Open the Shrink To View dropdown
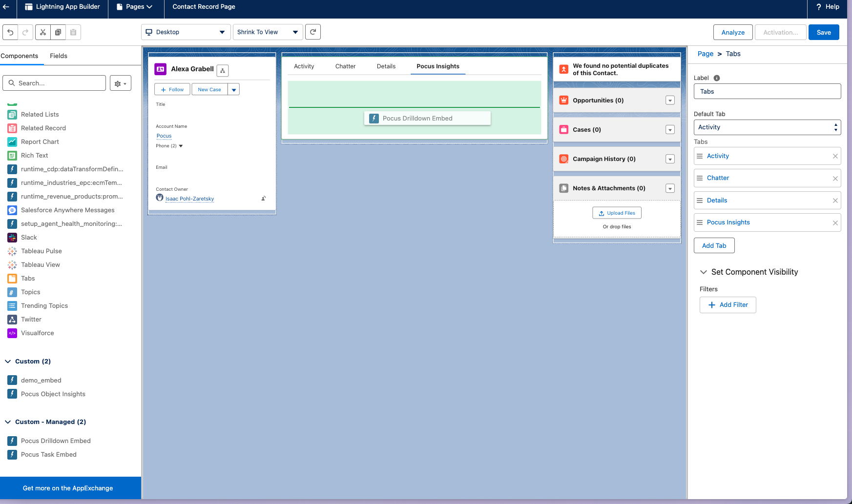Viewport: 852px width, 504px height. (x=268, y=32)
